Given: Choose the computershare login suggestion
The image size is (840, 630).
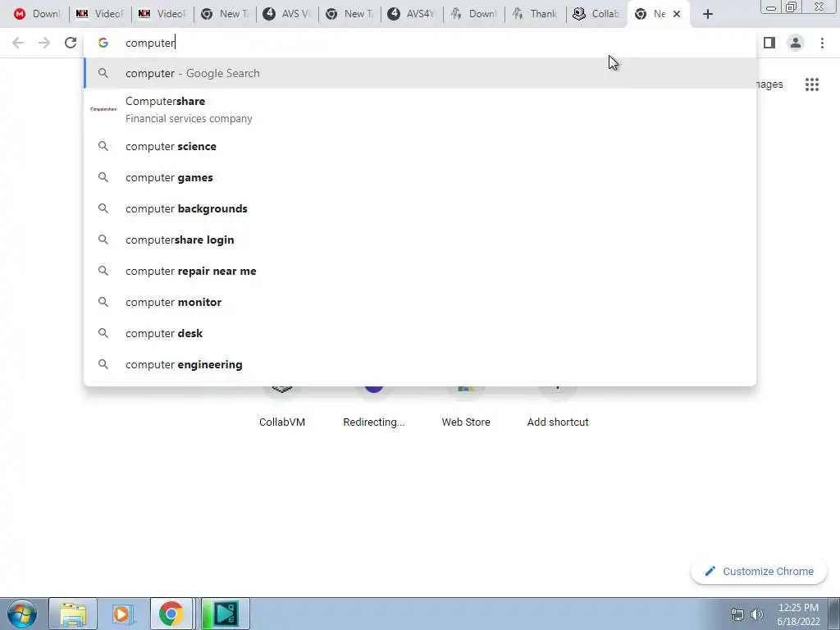Looking at the screenshot, I should pyautogui.click(x=420, y=240).
